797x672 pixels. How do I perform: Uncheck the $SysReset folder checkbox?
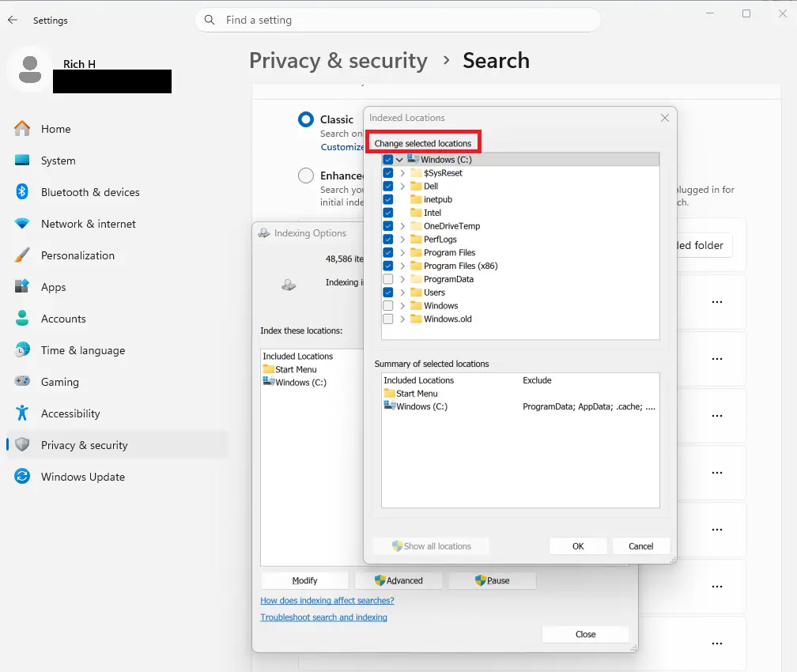click(387, 173)
